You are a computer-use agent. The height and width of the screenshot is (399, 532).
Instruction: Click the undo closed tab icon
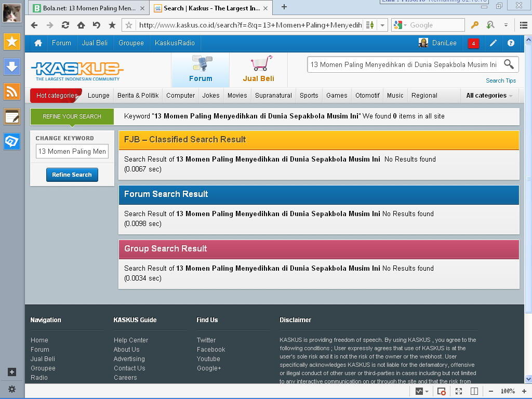coord(96,25)
